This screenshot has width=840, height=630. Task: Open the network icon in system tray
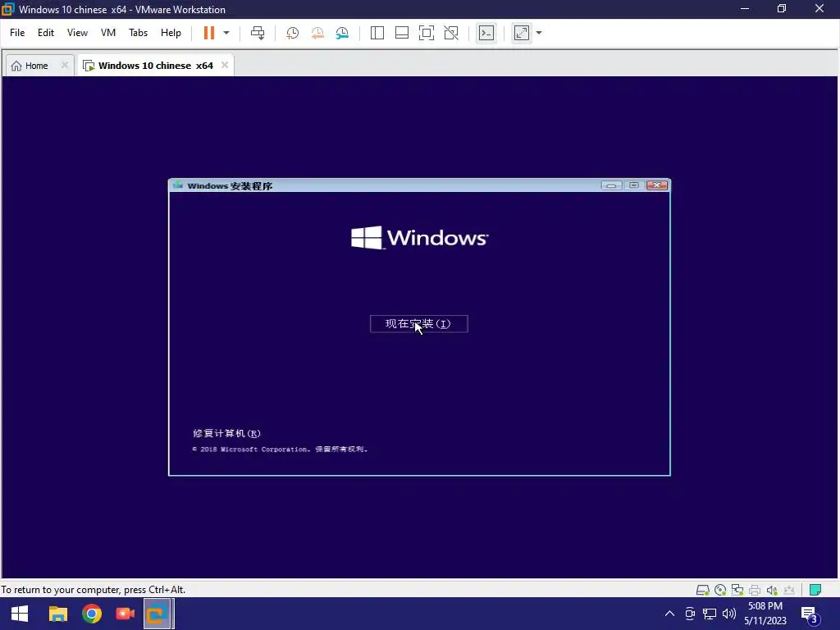(x=710, y=614)
